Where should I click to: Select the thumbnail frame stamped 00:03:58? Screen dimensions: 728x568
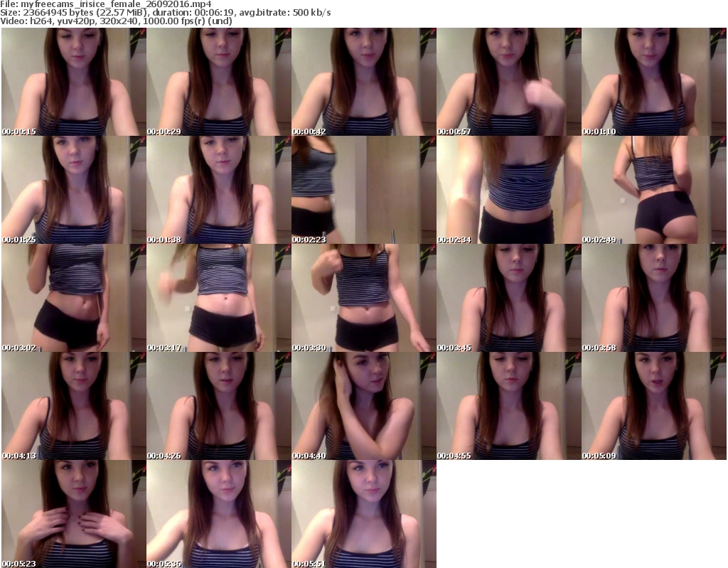click(654, 298)
